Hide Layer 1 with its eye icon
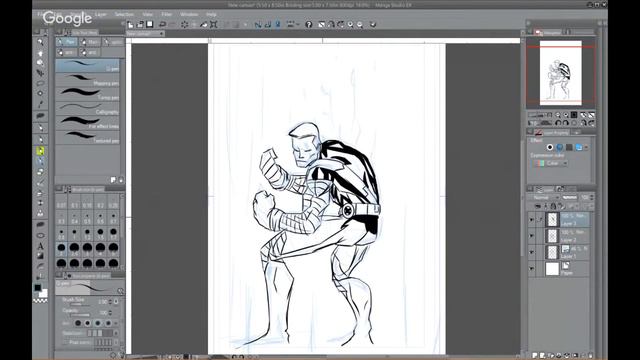Image resolution: width=640 pixels, height=360 pixels. pos(531,252)
